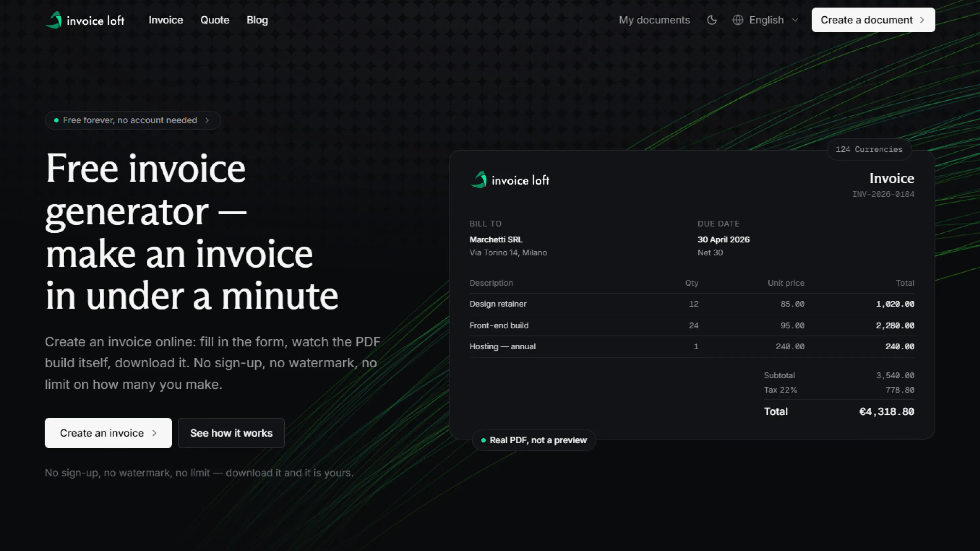Click the Front-end build line item
This screenshot has height=551, width=980.
coord(499,325)
